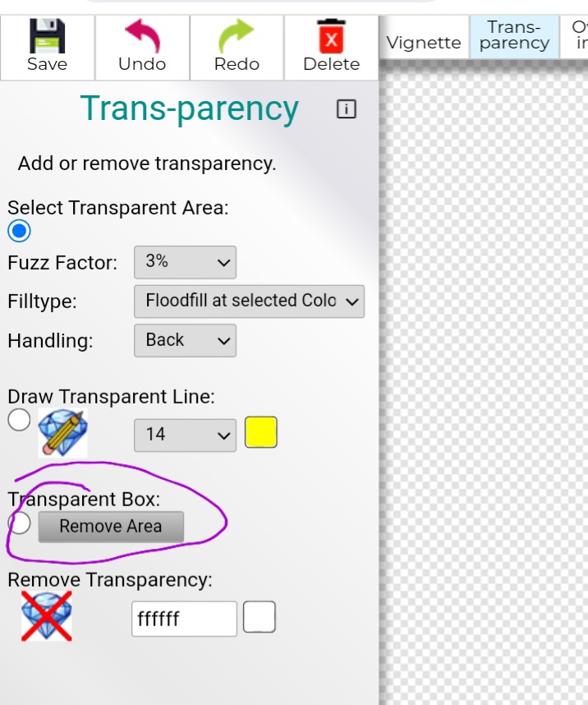Open the Fuzz Factor dropdown
This screenshot has width=588, height=705.
185,262
